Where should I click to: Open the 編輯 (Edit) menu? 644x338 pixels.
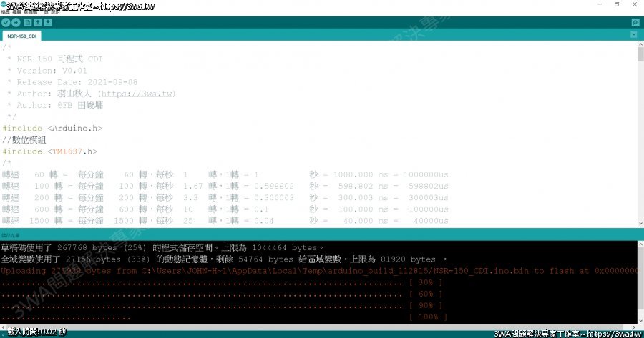click(16, 13)
